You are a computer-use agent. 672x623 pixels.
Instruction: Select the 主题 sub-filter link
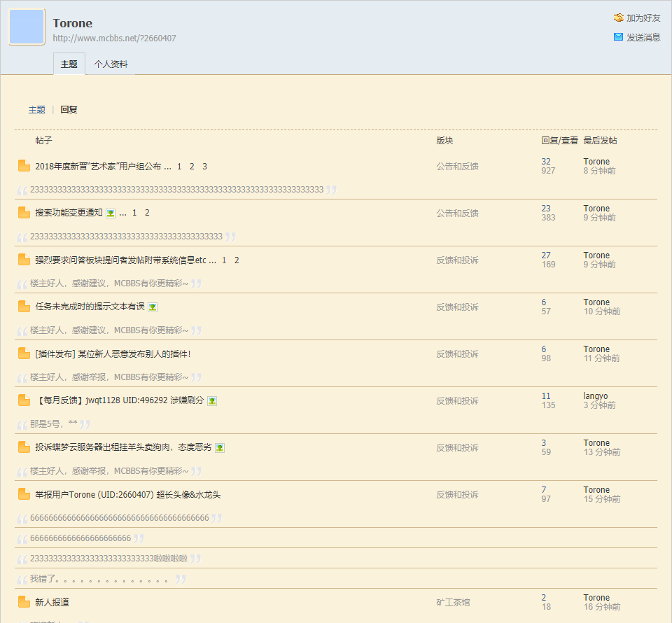[37, 110]
